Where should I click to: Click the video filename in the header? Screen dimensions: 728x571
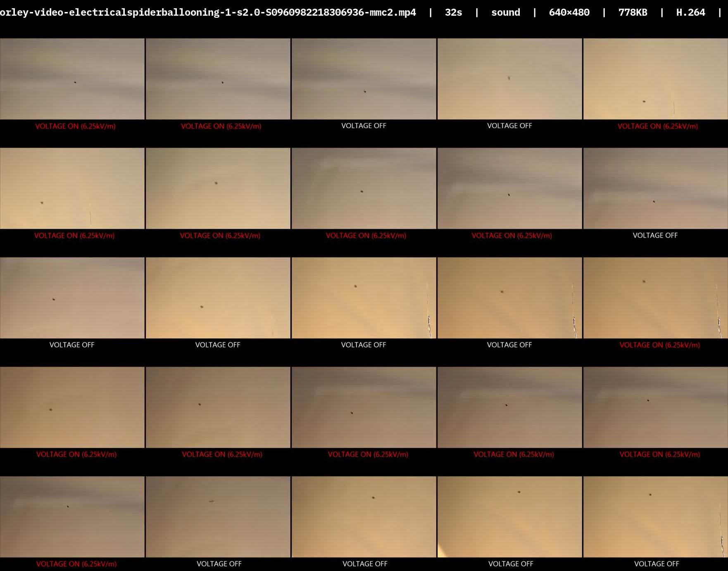click(x=208, y=12)
